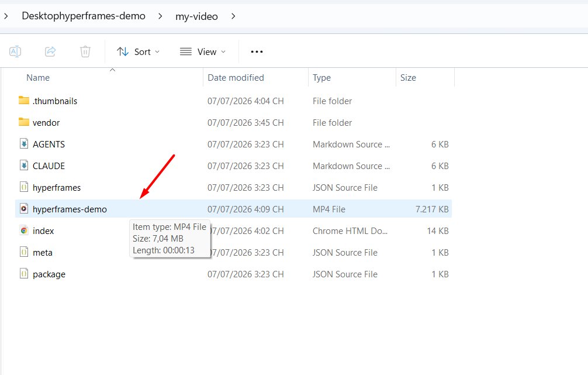Select the .thumbnails folder icon

[x=24, y=100]
